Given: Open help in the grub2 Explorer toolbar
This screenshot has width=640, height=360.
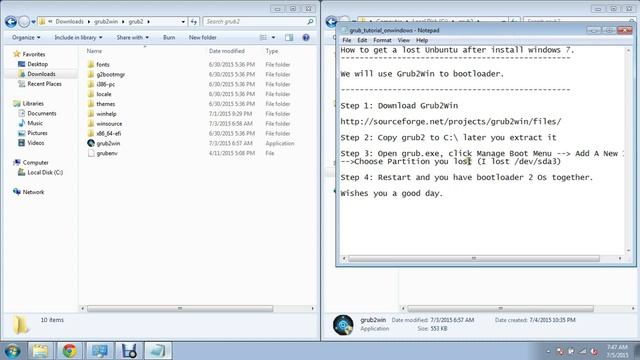Looking at the screenshot, I should coord(306,38).
